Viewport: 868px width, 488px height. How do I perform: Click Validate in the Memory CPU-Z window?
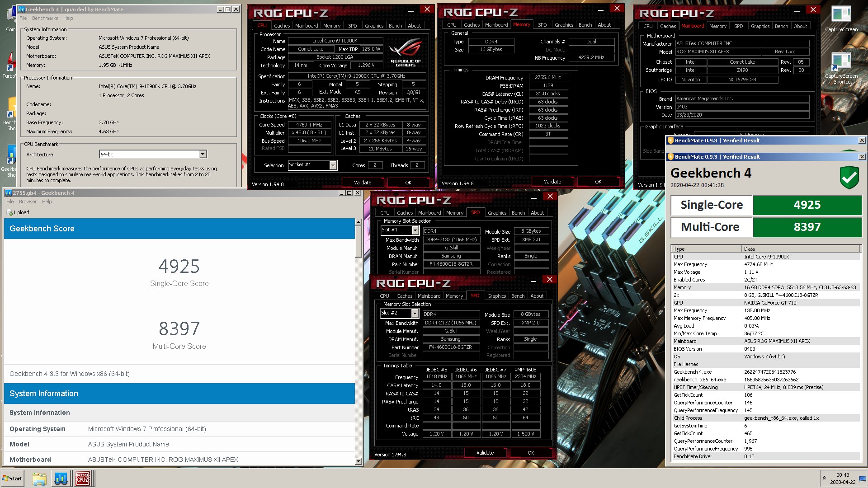click(x=552, y=182)
